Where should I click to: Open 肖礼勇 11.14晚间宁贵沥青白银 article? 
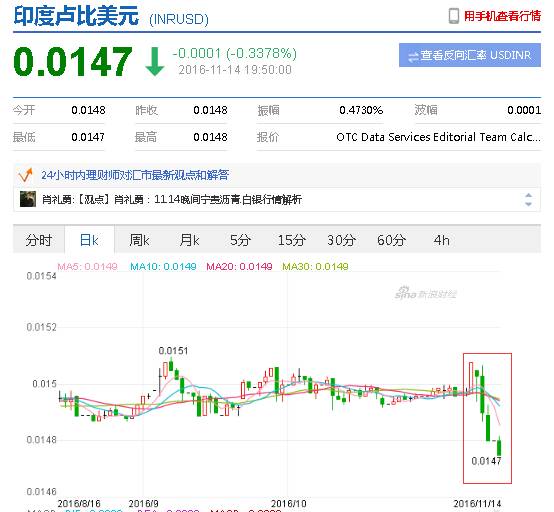tap(172, 200)
